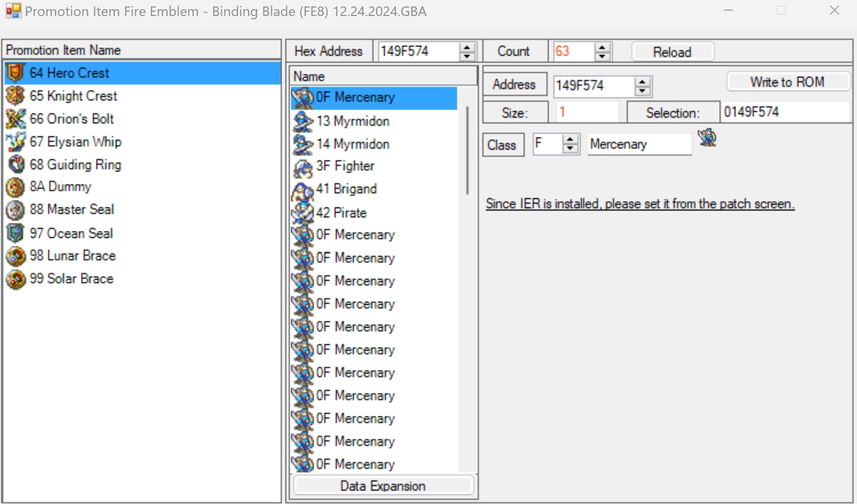Decrease the Hex Address value
Screen dimensions: 857x504
coord(467,56)
